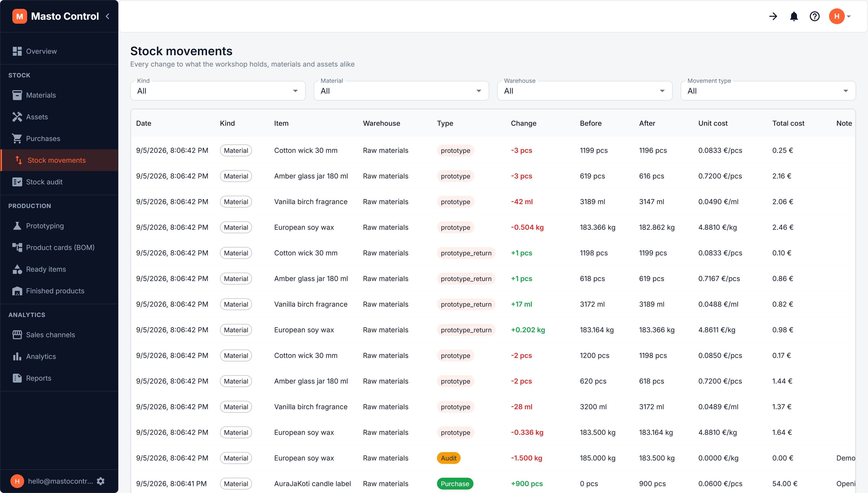The image size is (868, 493).
Task: Open the user avatar H menu
Action: [x=836, y=16]
